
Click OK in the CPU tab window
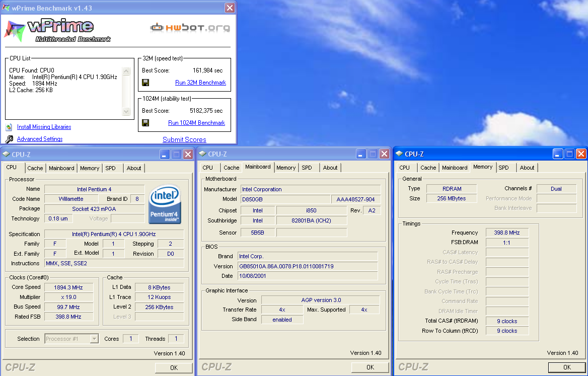tap(174, 368)
